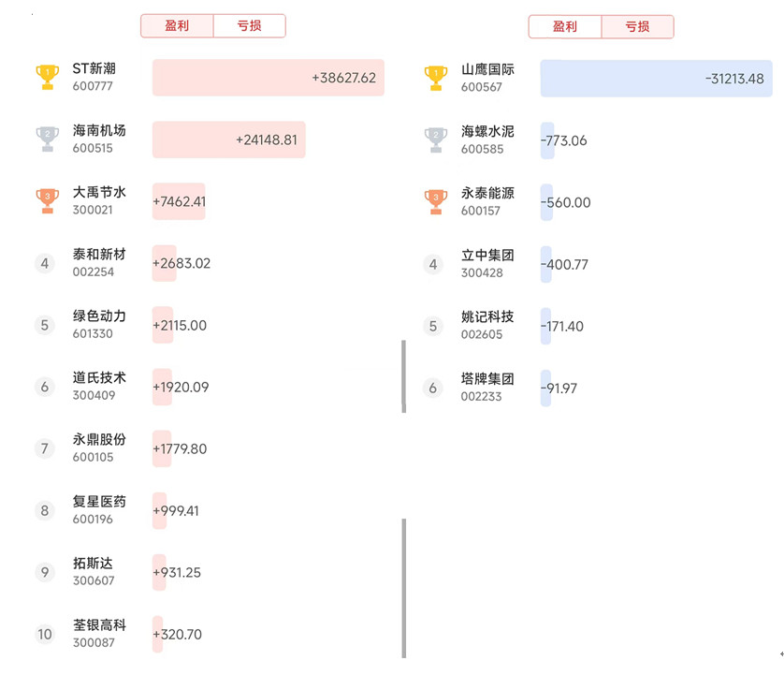Click gold trophy icon beside ST新潮
784x675 pixels.
point(47,77)
